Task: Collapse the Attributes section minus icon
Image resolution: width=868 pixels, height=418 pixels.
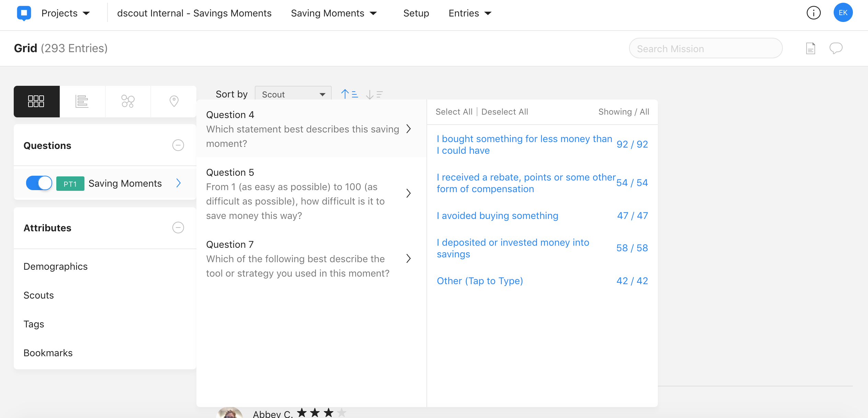Action: (178, 228)
